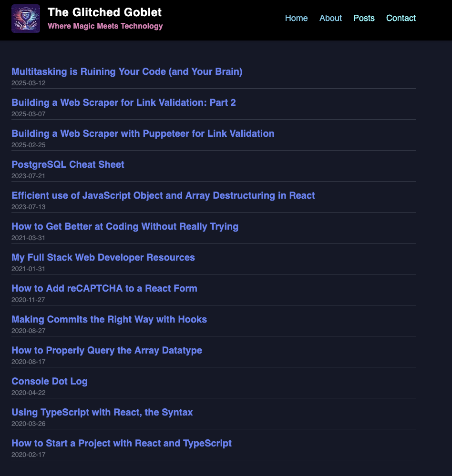Image resolution: width=452 pixels, height=476 pixels.
Task: Open Multitasking is Ruining Your Code post
Action: [x=127, y=71]
